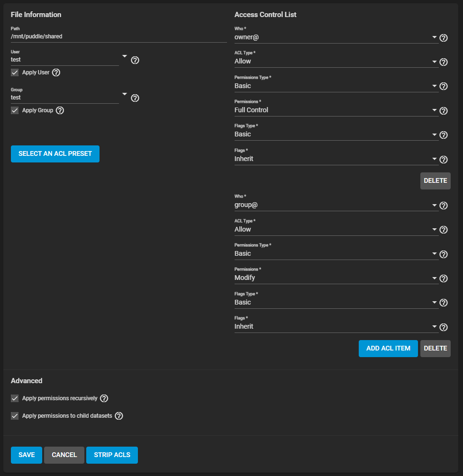Show help for child datasets option
Screen dimensions: 463x476
119,416
